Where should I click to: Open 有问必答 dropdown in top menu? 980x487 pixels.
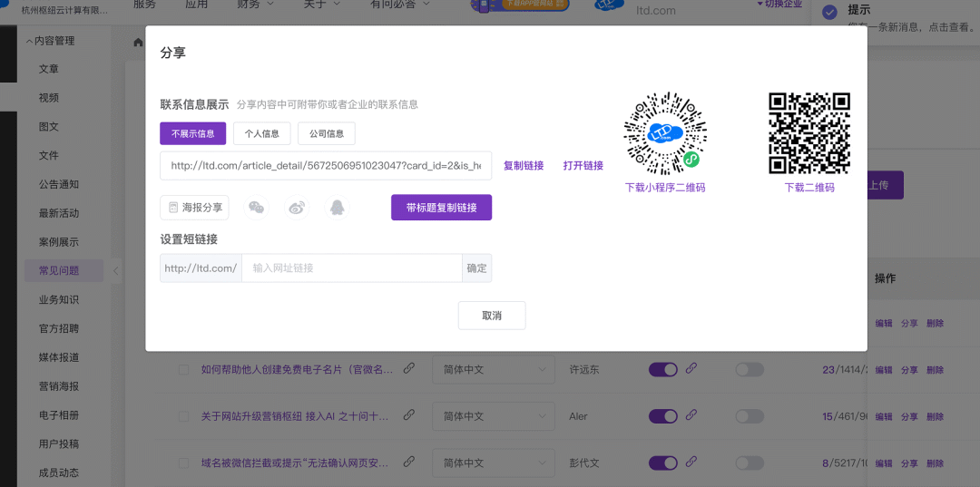pyautogui.click(x=400, y=4)
